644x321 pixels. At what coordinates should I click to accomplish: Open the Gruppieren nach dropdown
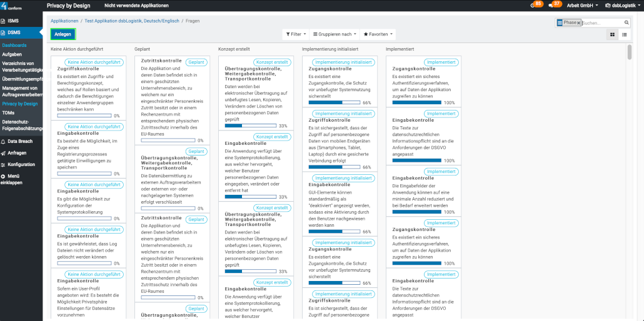pyautogui.click(x=332, y=34)
